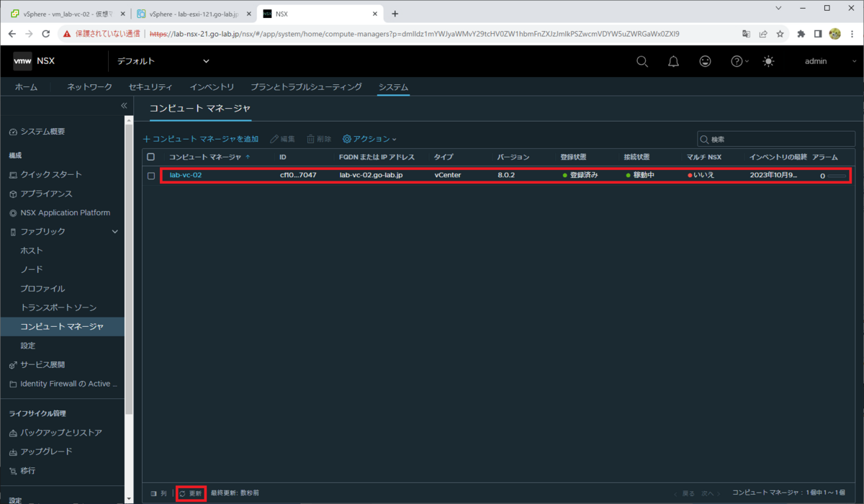Click コンピュート マネージャを追加 button
864x504 pixels.
200,139
